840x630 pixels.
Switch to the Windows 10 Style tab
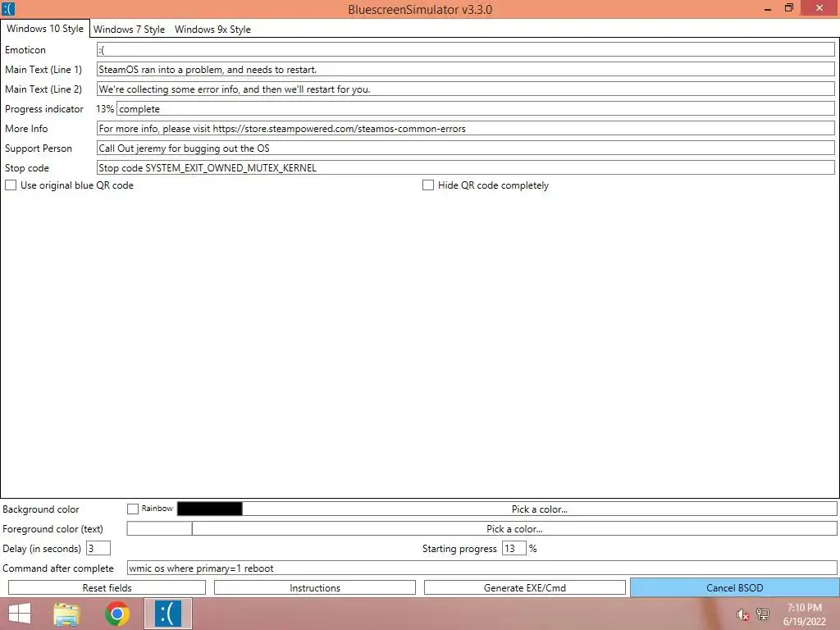(45, 29)
